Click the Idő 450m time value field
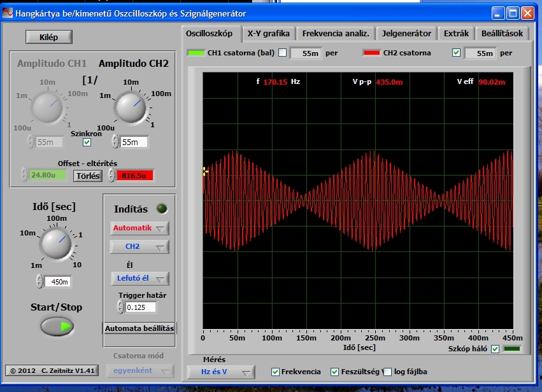 (58, 282)
